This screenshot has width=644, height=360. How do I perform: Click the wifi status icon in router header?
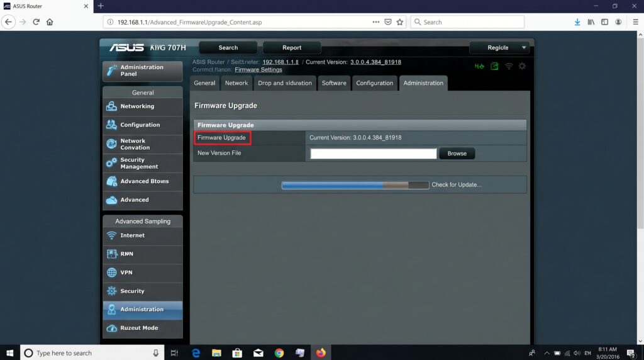508,66
